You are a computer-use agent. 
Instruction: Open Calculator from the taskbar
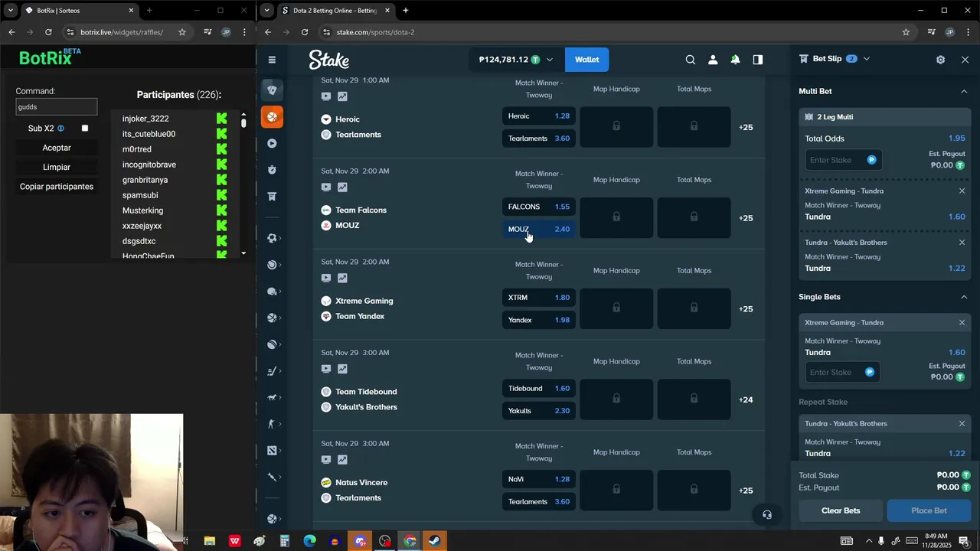(284, 541)
